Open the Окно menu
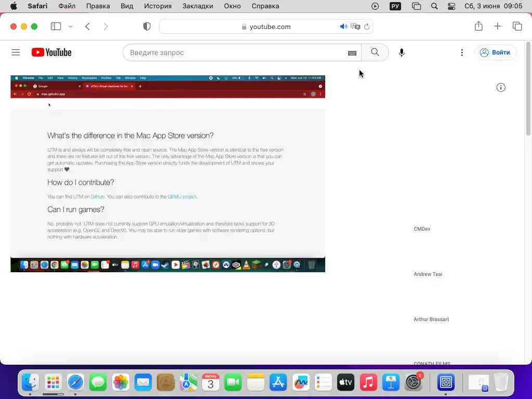The height and width of the screenshot is (399, 532). pos(232,6)
